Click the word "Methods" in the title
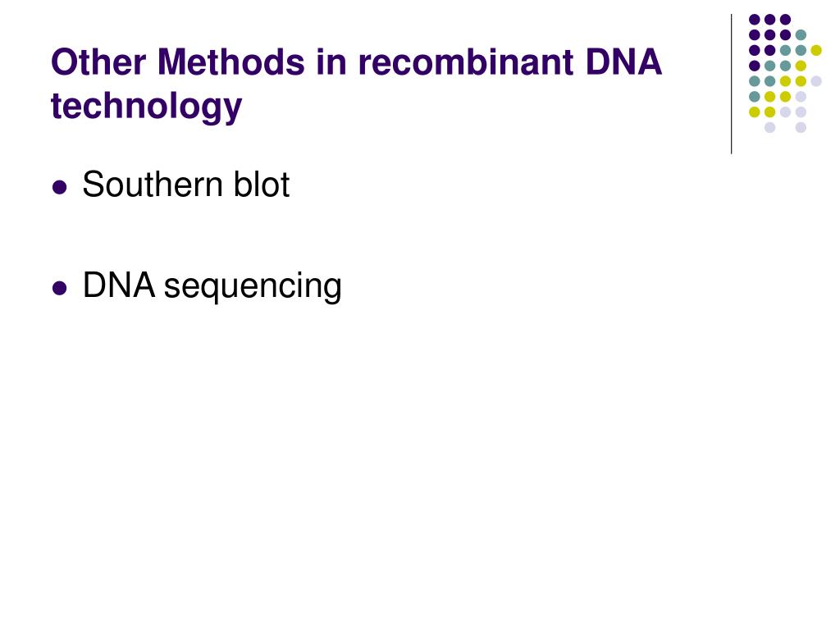The image size is (840, 630). point(231,62)
